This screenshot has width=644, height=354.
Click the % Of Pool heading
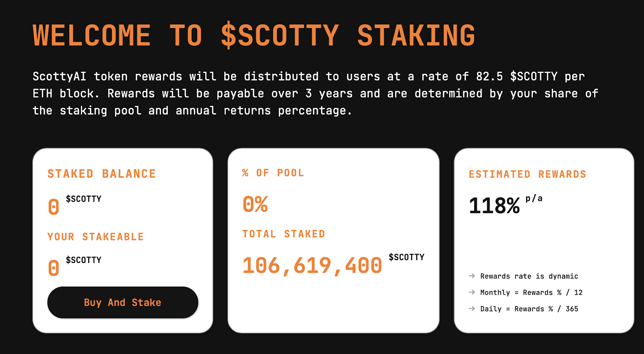pyautogui.click(x=273, y=173)
